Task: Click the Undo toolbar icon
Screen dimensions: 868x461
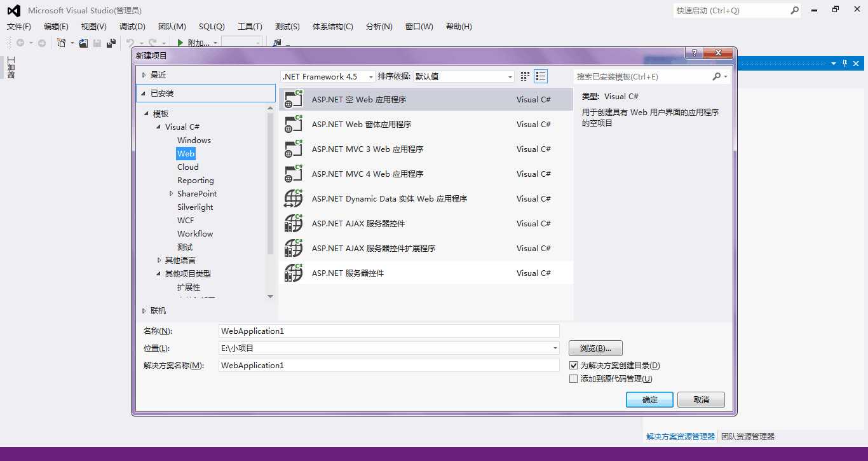Action: coord(130,43)
